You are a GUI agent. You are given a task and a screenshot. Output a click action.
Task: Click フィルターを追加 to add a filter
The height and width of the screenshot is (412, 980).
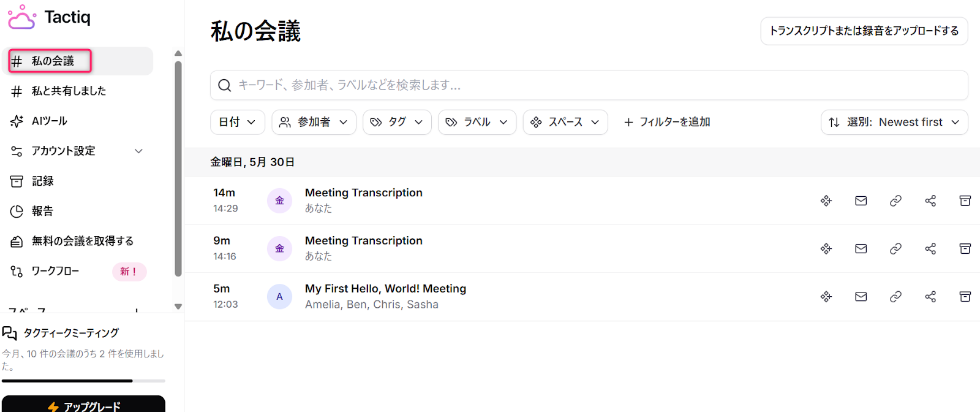point(666,122)
